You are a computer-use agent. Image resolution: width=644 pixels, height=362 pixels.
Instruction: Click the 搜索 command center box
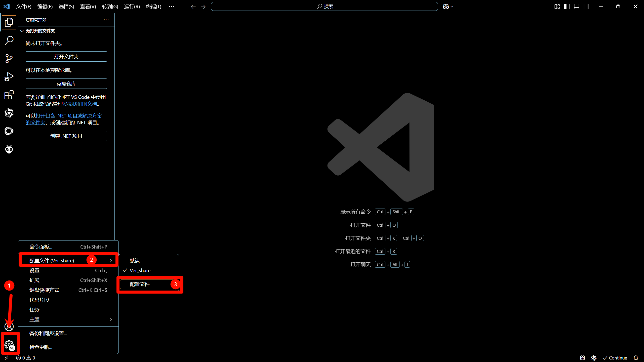(325, 7)
